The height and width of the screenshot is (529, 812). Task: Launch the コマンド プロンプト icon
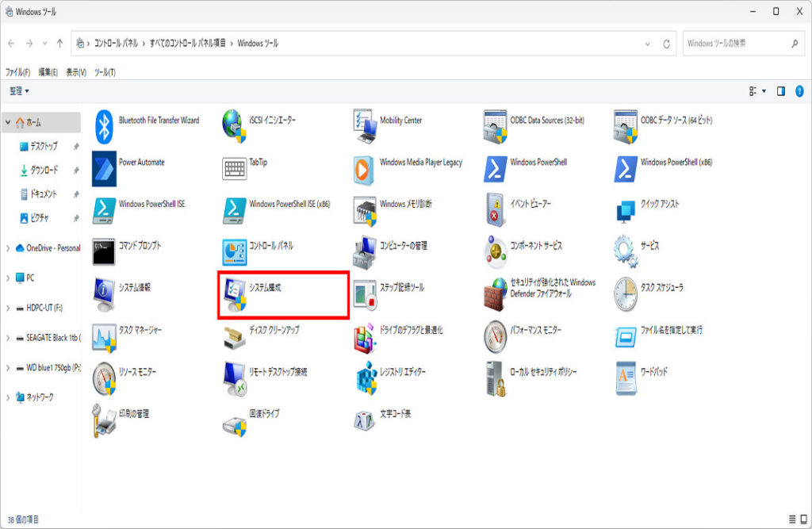pos(105,251)
